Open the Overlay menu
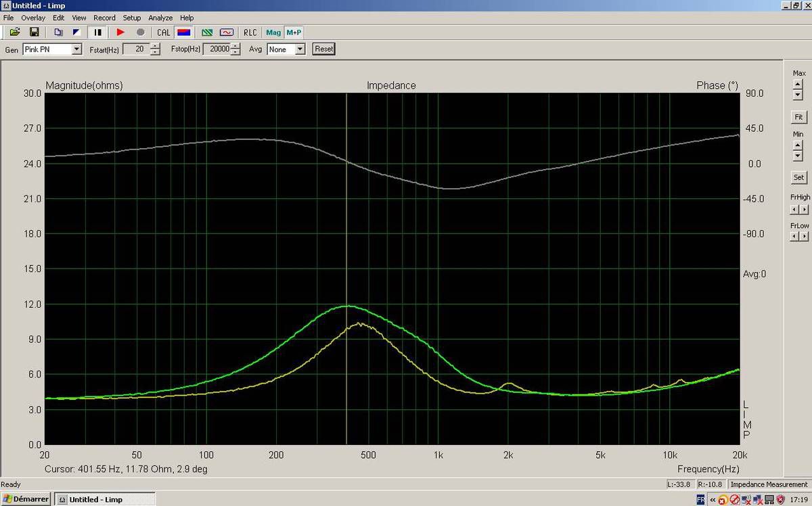 33,18
